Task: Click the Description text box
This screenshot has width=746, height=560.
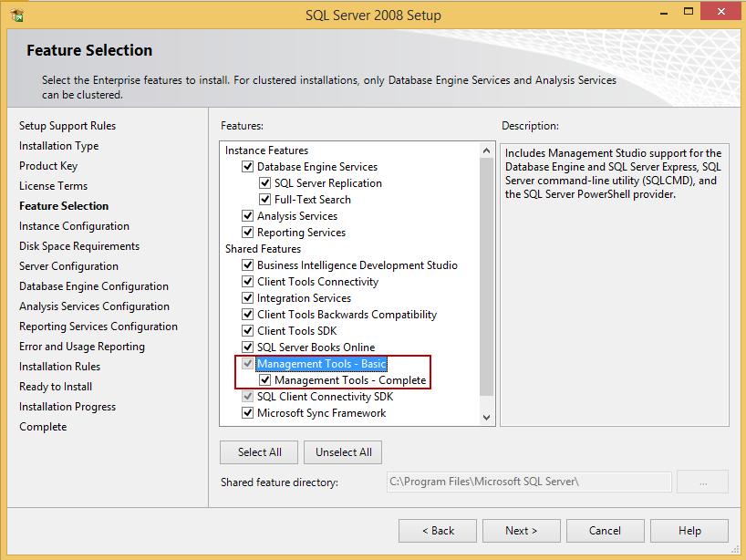Action: point(614,285)
